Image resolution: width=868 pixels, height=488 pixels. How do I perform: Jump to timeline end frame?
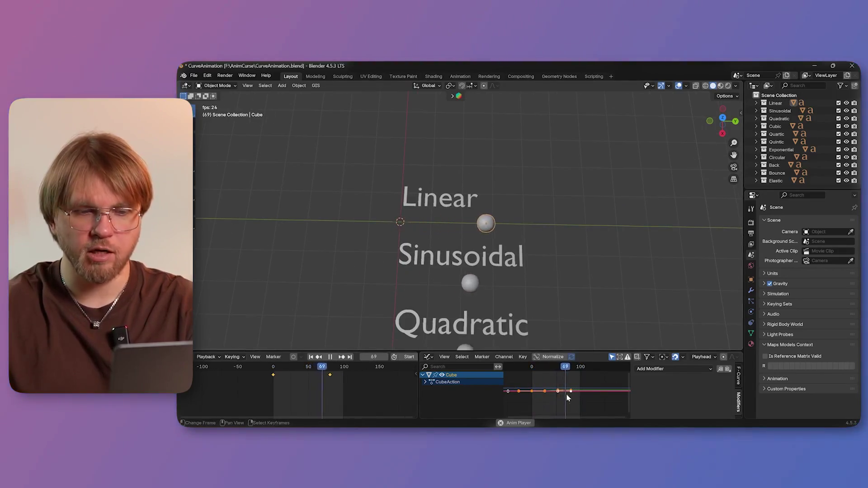click(349, 357)
